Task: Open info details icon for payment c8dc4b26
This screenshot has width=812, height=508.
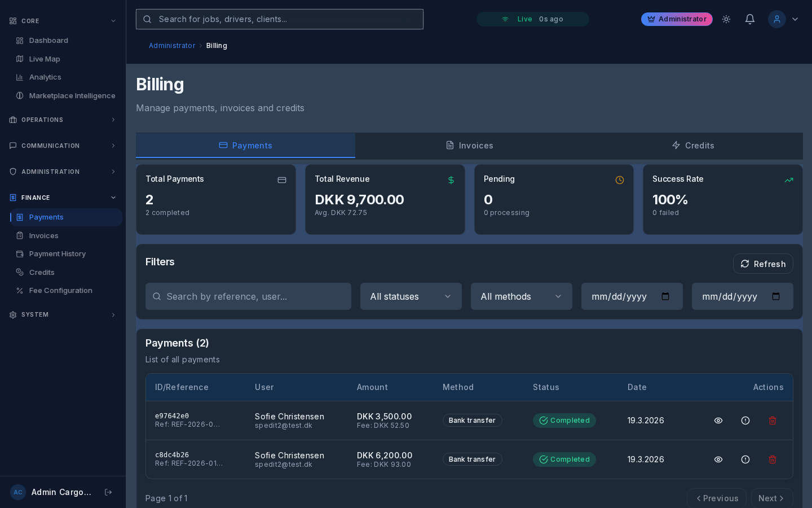Action: [745, 459]
